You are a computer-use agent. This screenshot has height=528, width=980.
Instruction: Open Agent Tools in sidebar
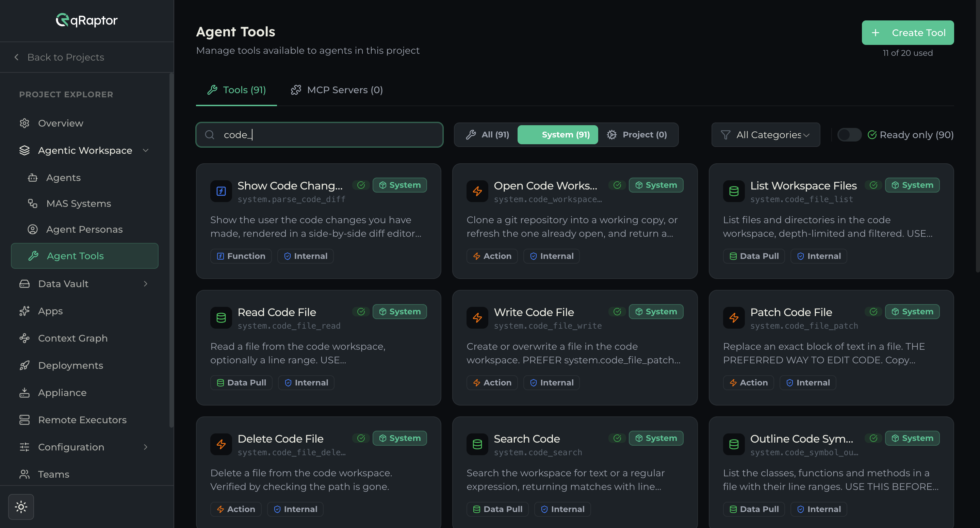point(84,256)
